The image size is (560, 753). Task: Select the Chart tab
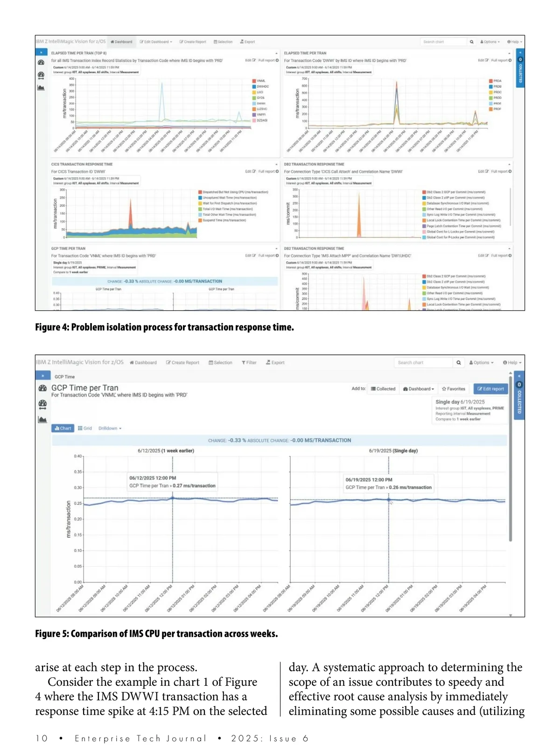pos(63,428)
